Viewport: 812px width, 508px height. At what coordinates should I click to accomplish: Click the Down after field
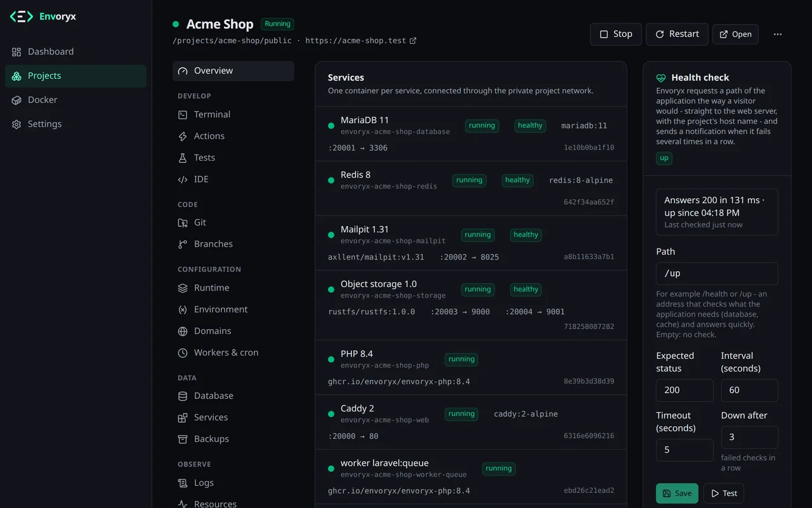pos(750,438)
